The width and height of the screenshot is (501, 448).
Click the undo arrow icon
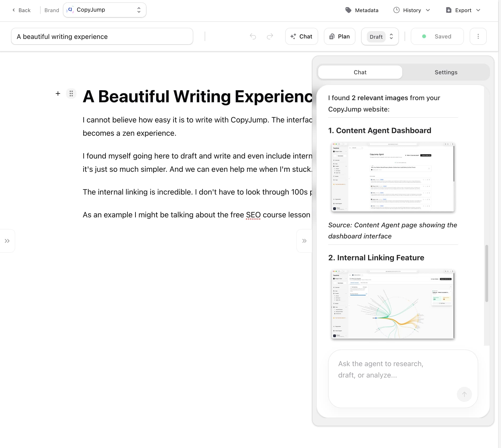[253, 37]
